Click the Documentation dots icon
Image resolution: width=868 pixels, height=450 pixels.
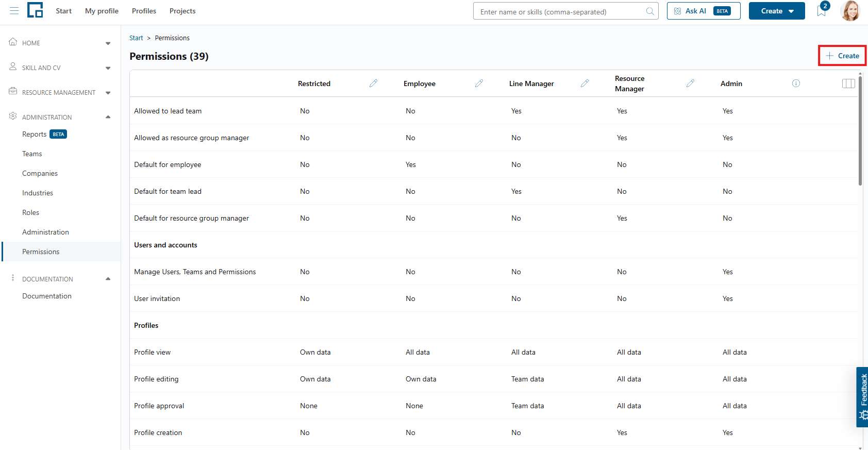point(13,278)
